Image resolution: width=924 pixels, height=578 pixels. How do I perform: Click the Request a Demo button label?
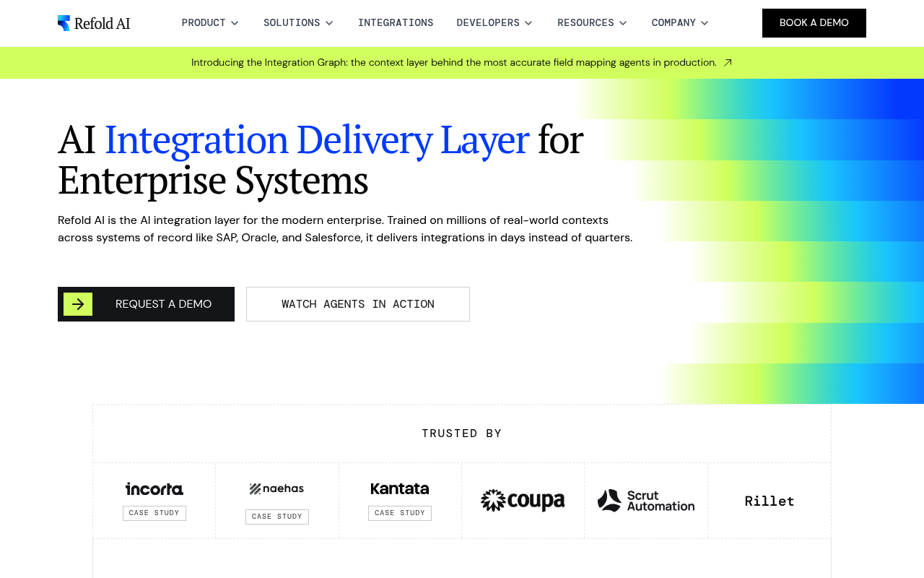pos(164,304)
